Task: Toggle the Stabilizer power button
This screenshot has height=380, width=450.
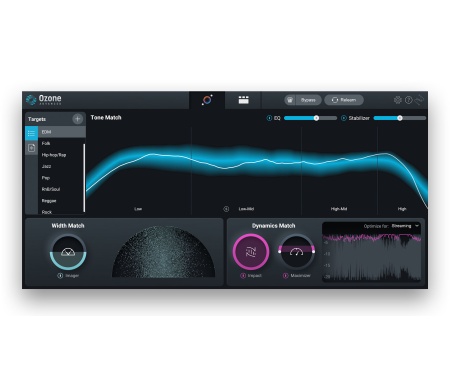Action: tap(344, 118)
